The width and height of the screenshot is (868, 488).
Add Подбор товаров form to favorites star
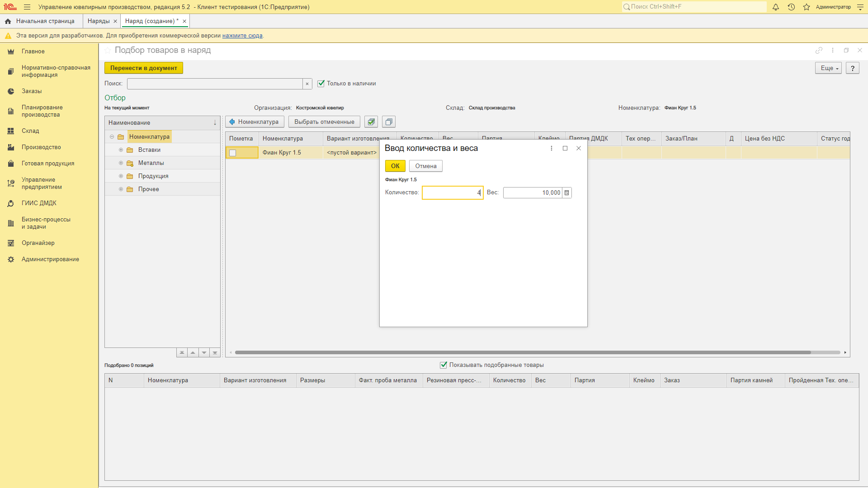coord(108,51)
